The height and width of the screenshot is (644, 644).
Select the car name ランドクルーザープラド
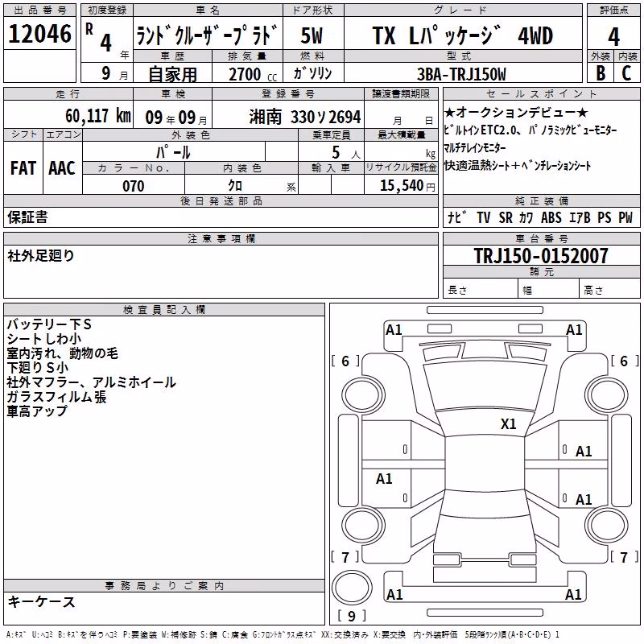(x=208, y=35)
